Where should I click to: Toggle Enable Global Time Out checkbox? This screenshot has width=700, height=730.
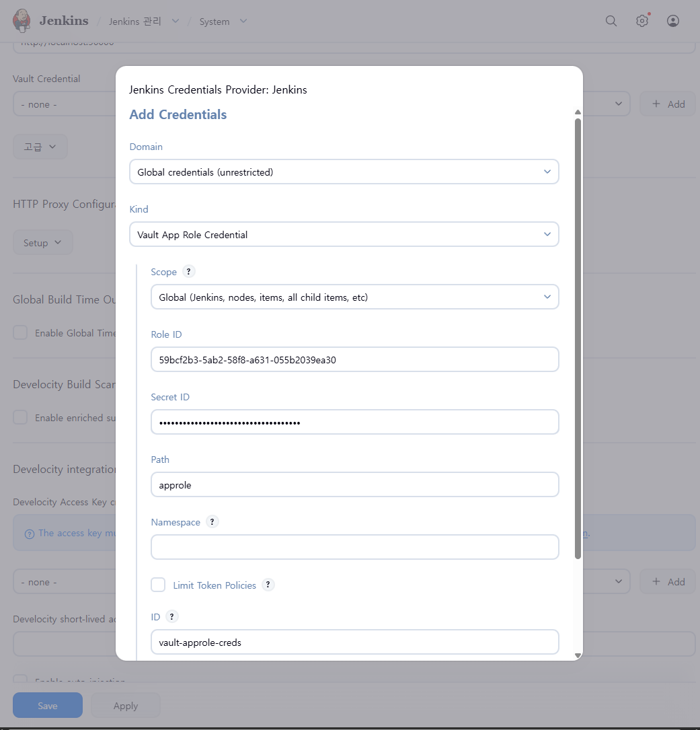click(20, 332)
